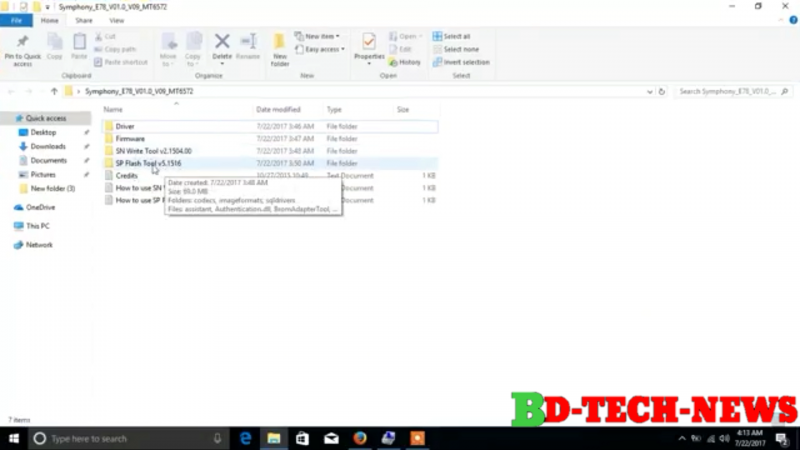Open the Easy access dropdown
Viewport: 800px width, 450px height.
320,49
